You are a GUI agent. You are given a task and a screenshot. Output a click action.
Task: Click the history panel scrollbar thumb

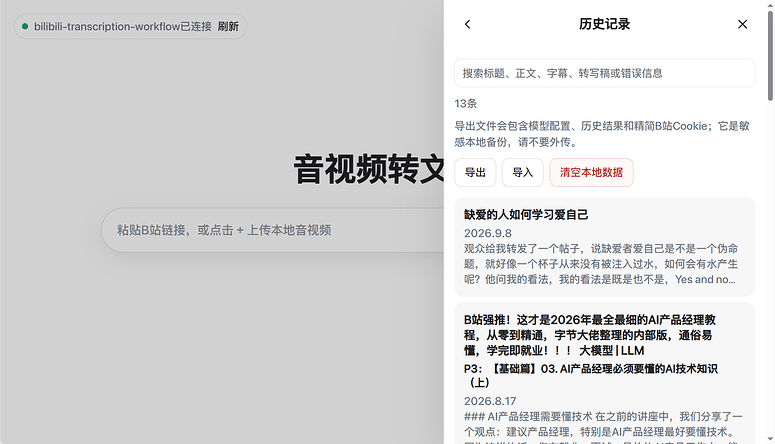click(770, 56)
